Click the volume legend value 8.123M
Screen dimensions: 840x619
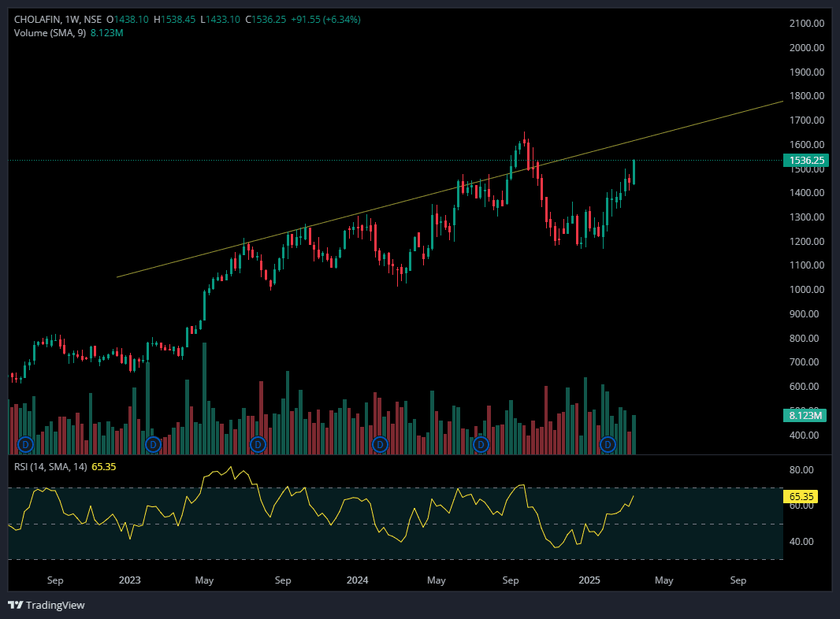(x=106, y=32)
